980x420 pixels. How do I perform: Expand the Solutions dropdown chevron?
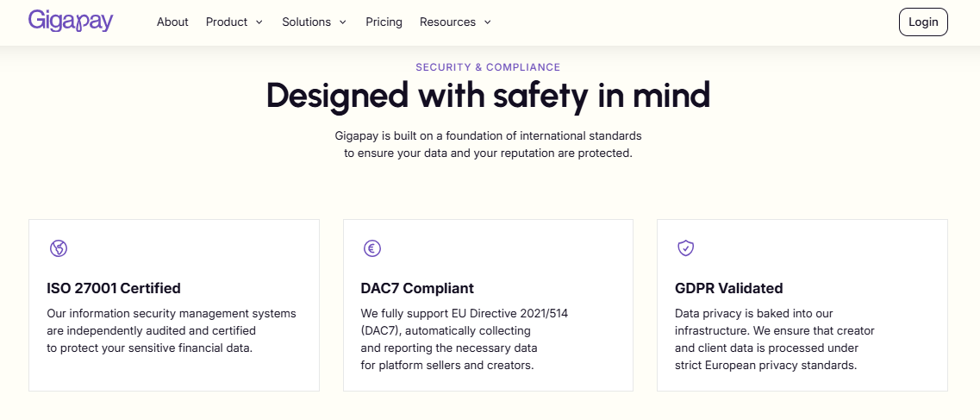coord(342,22)
